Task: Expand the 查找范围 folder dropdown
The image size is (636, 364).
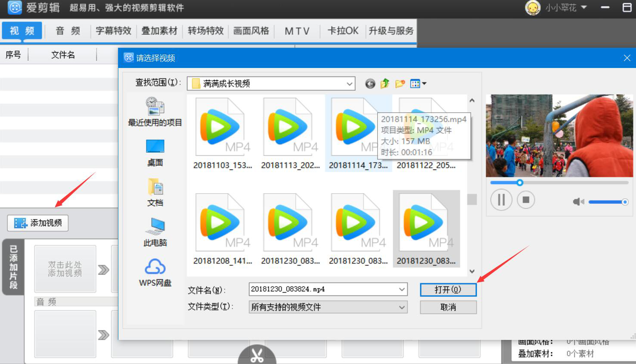Action: (349, 83)
